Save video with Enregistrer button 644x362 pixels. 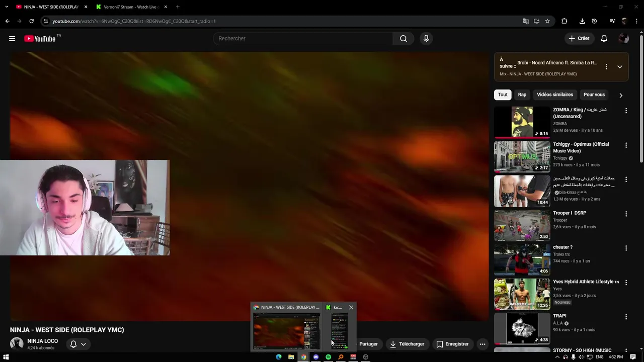(x=452, y=344)
